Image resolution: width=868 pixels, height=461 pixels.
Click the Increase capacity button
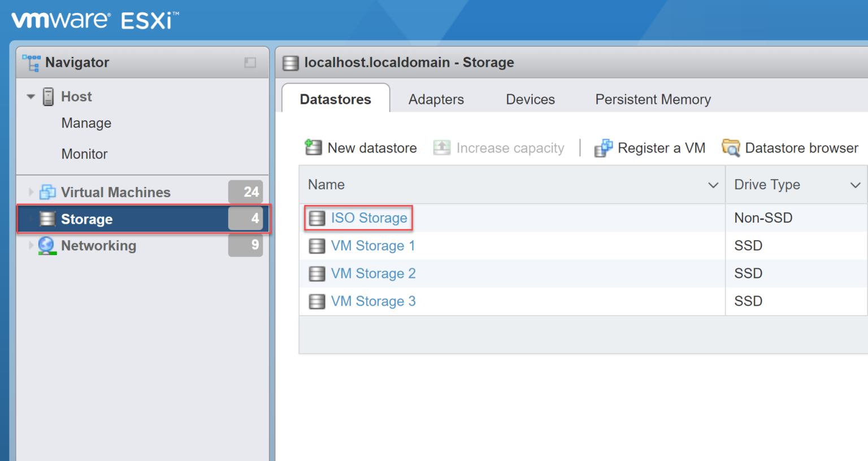coord(499,147)
